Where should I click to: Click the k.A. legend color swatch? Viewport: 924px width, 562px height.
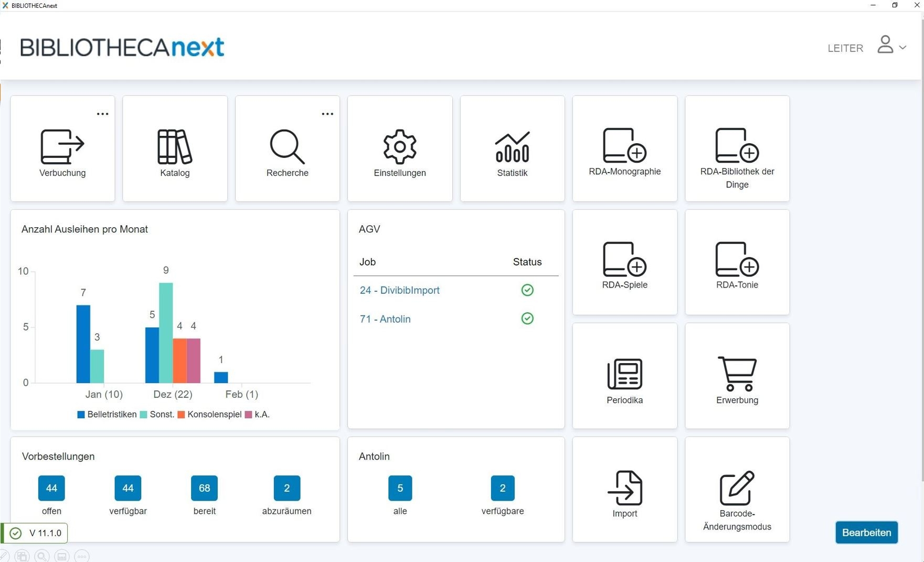[x=249, y=415]
